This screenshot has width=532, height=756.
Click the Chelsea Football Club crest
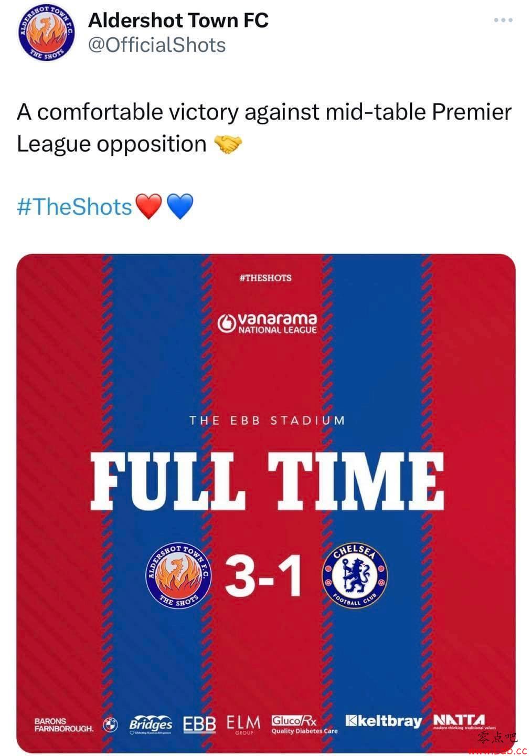(355, 576)
